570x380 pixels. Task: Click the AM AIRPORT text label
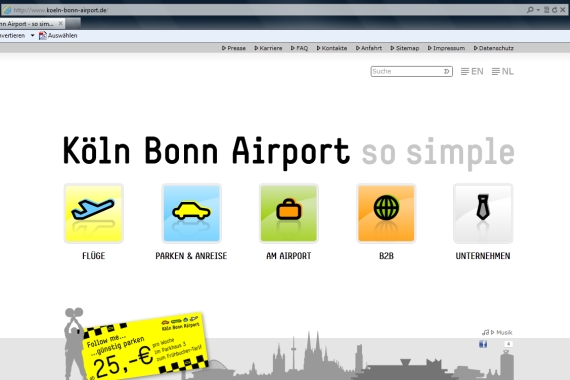click(289, 256)
